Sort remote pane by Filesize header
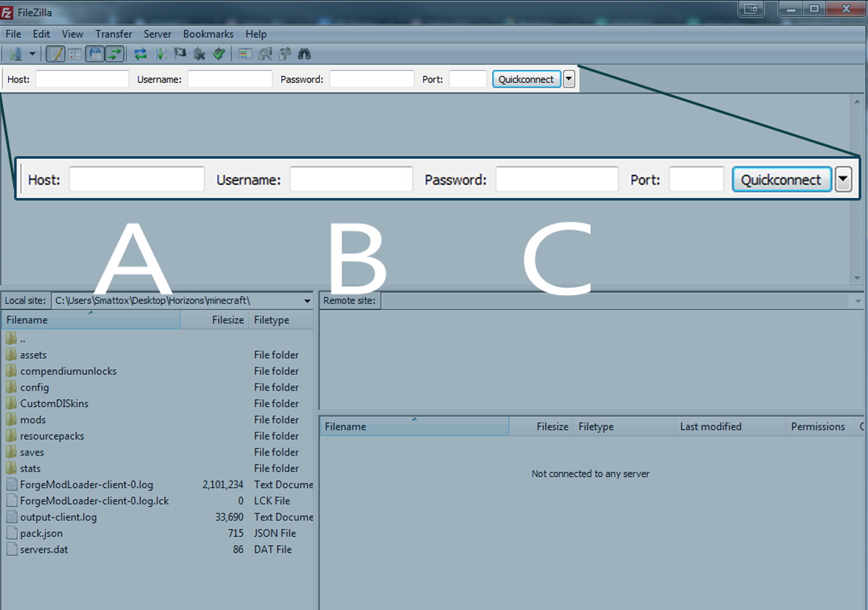Viewport: 868px width, 610px height. tap(541, 427)
